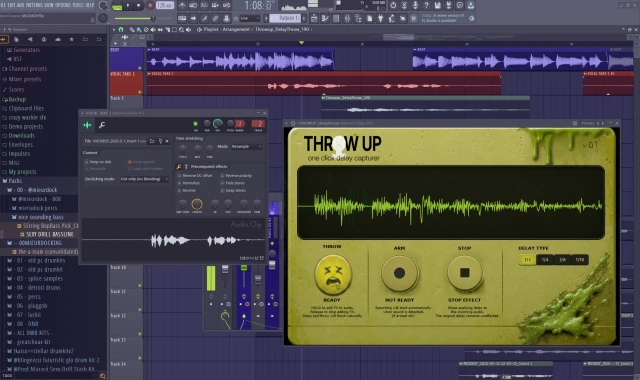
Task: Select the playlist delete tool
Action: point(146,29)
